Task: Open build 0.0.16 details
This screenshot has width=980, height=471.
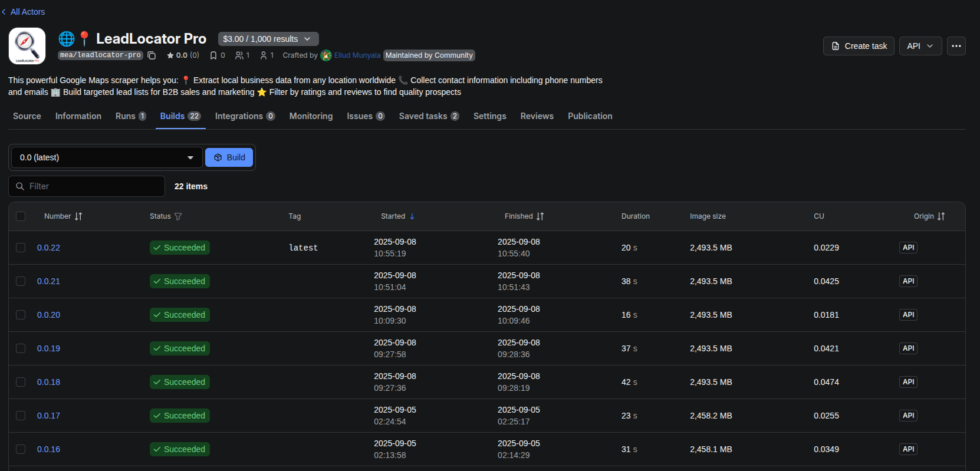Action: (x=48, y=449)
